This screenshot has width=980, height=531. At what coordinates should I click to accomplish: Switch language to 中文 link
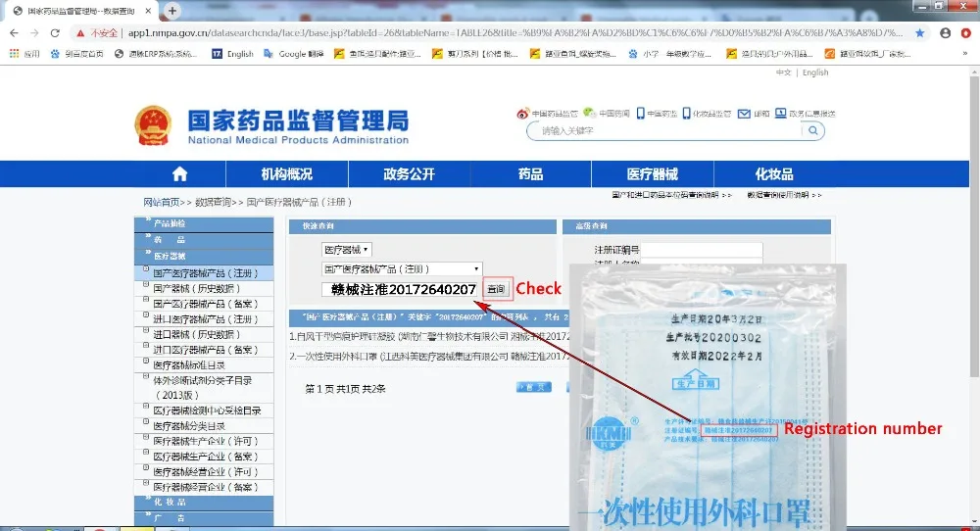(783, 72)
